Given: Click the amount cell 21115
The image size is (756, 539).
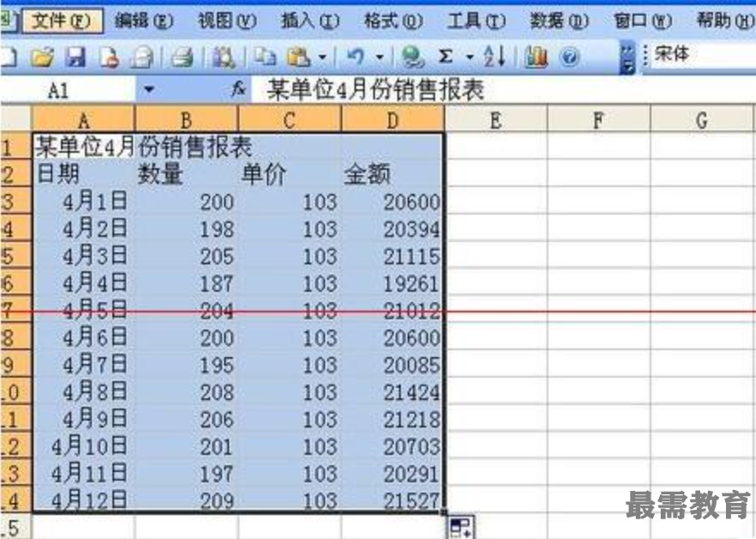Looking at the screenshot, I should 393,256.
